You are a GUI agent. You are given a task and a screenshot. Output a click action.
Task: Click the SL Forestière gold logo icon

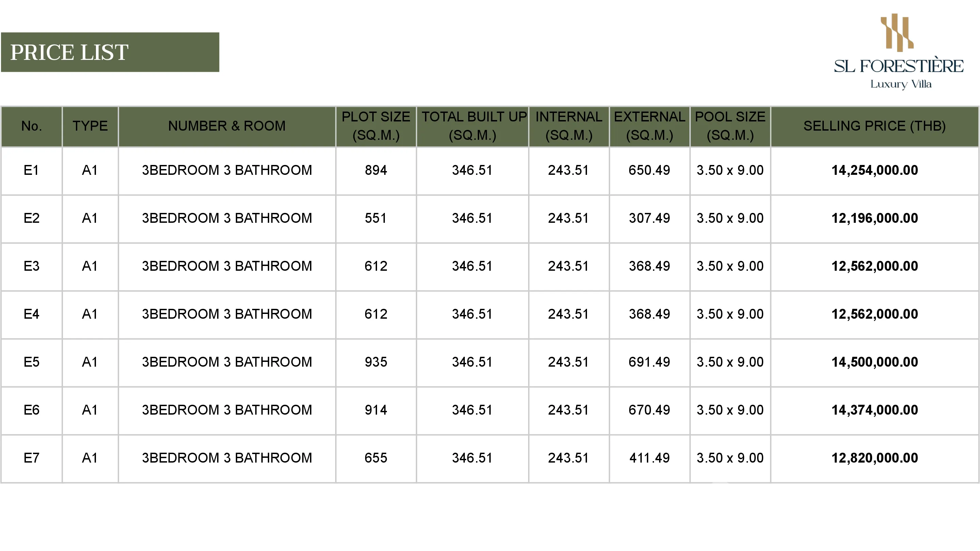click(897, 33)
